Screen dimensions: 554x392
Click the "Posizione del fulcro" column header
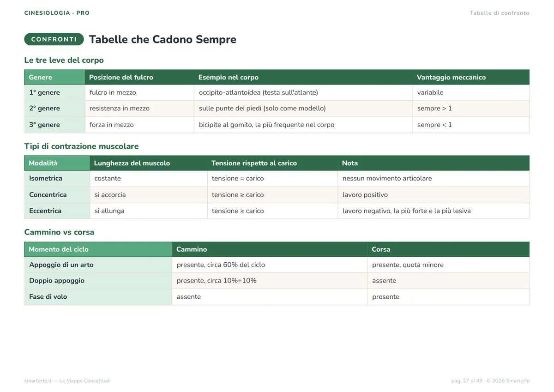[139, 77]
